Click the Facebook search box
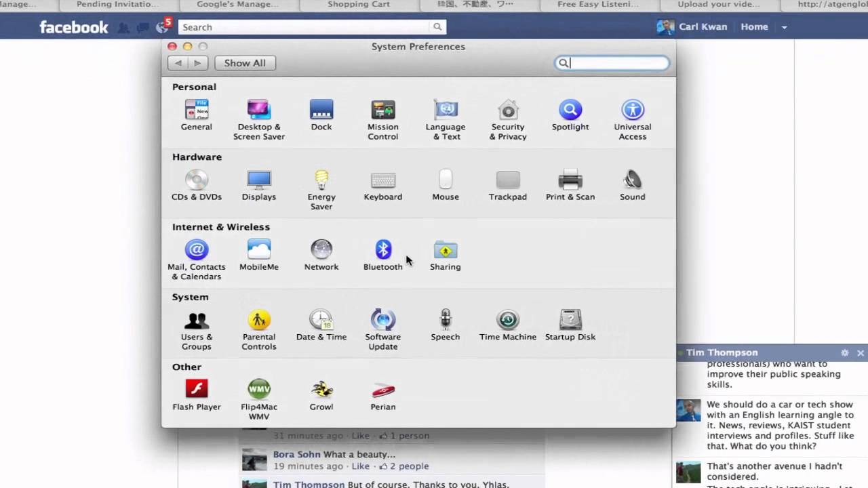Viewport: 868px width, 488px height. tap(304, 27)
